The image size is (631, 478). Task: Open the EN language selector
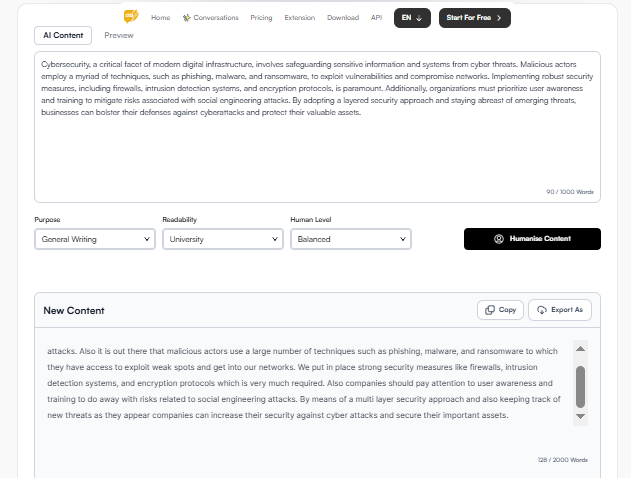(x=412, y=18)
